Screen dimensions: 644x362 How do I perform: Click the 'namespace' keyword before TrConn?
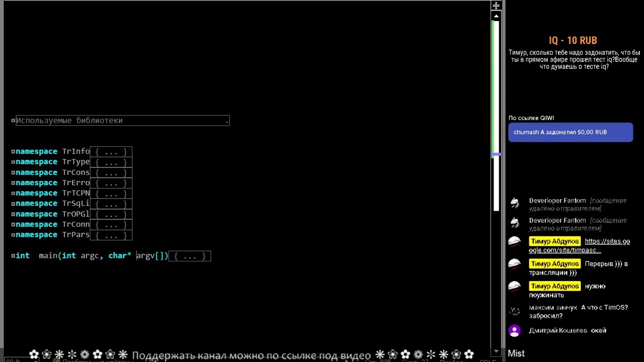36,225
